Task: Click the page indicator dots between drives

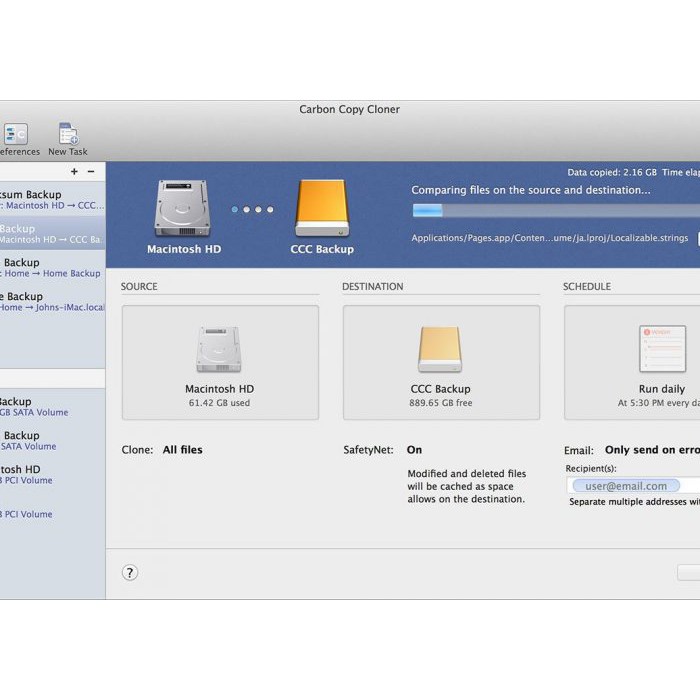Action: [x=252, y=210]
